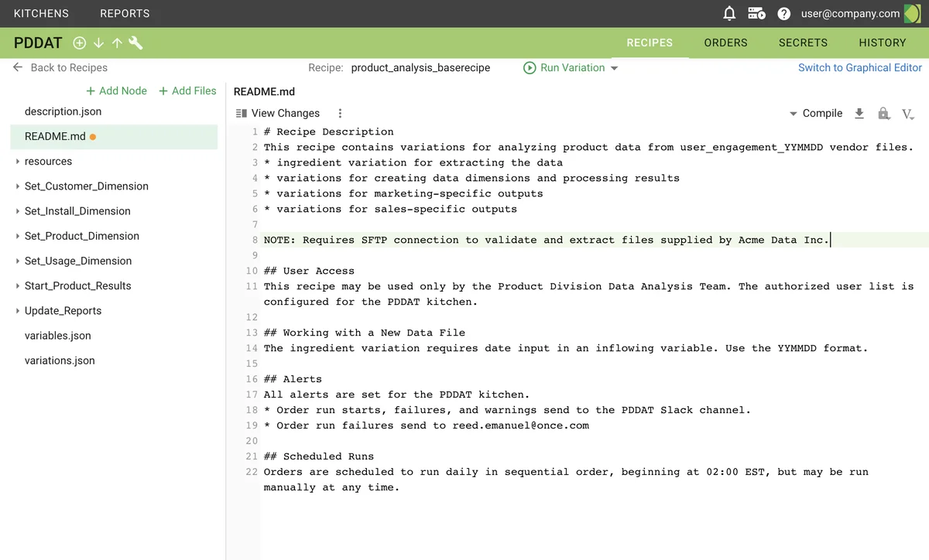This screenshot has height=560, width=929.
Task: Click the View Changes list icon
Action: click(x=241, y=113)
